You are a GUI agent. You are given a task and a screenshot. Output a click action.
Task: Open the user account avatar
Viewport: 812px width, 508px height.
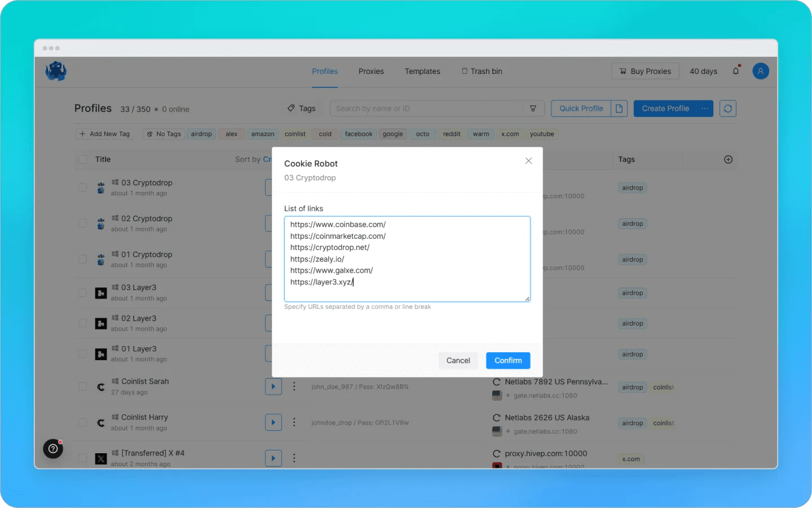click(x=761, y=71)
